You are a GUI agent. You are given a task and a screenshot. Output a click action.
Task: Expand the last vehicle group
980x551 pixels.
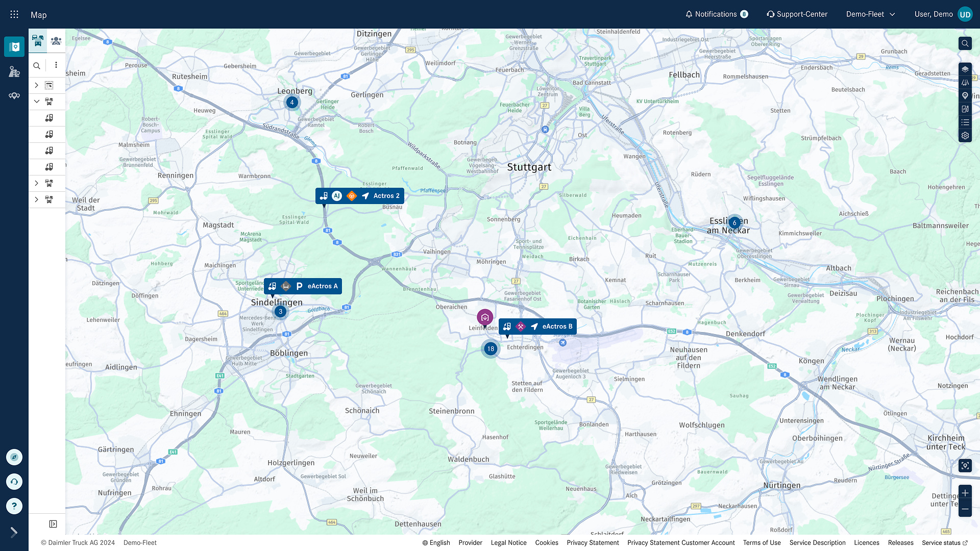(37, 199)
